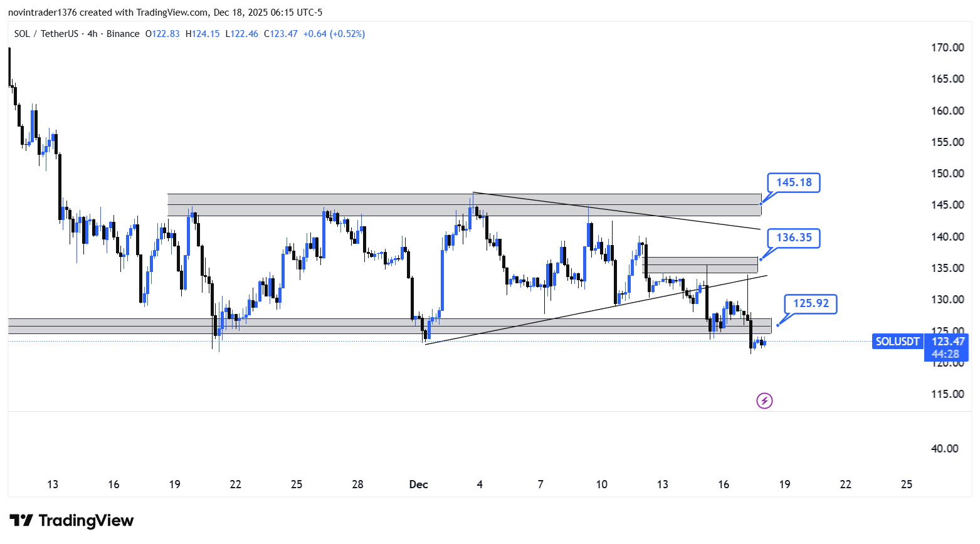Click the TradingView logo at bottom left
980x544 pixels.
(x=71, y=521)
